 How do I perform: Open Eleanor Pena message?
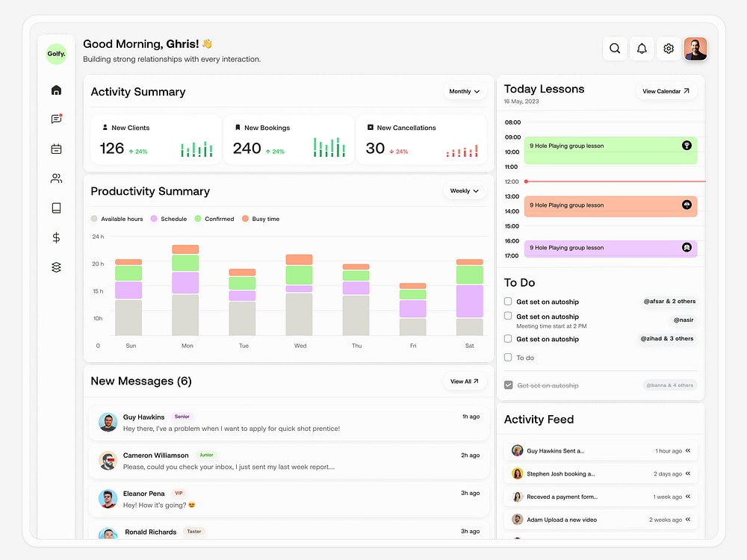(x=288, y=499)
